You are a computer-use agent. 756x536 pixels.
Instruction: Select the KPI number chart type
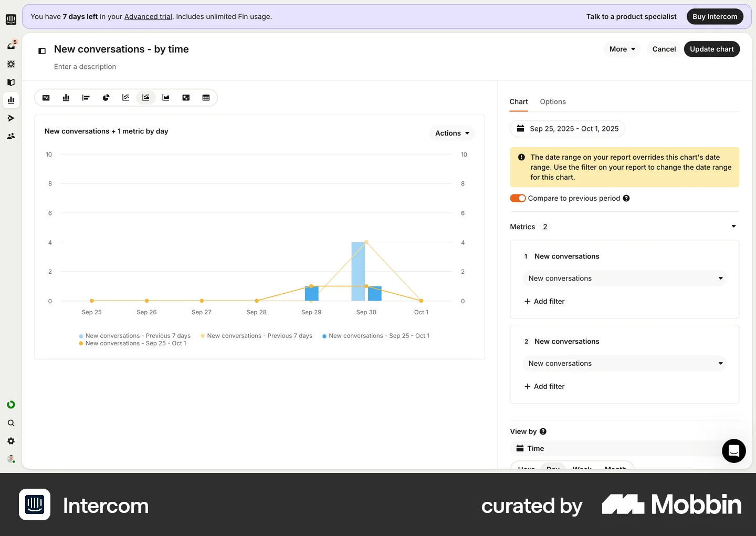(x=46, y=98)
